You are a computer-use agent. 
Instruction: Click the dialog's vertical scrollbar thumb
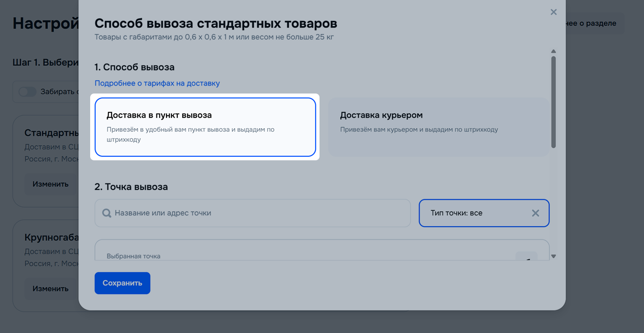[553, 101]
